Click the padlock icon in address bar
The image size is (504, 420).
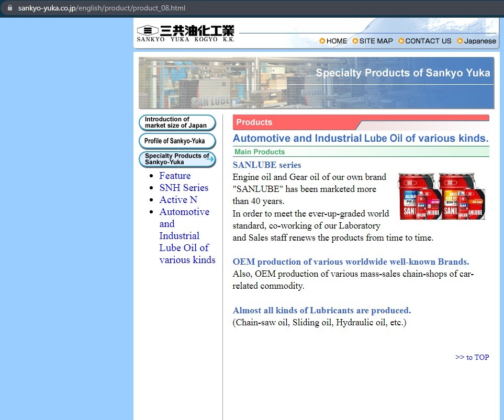tap(10, 8)
